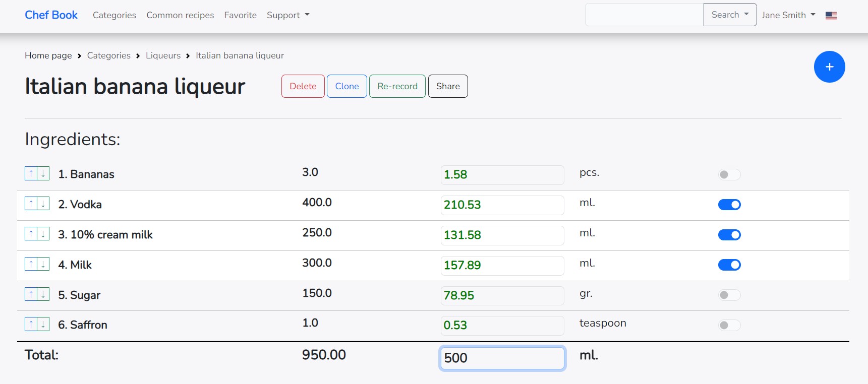
Task: Click the Clone recipe button
Action: click(x=346, y=86)
